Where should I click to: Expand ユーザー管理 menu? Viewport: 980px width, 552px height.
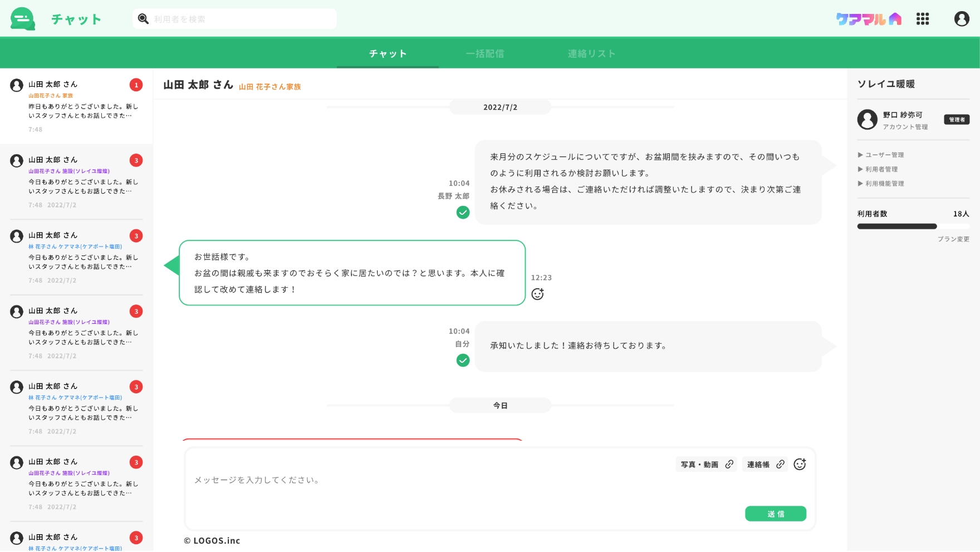pos(881,155)
